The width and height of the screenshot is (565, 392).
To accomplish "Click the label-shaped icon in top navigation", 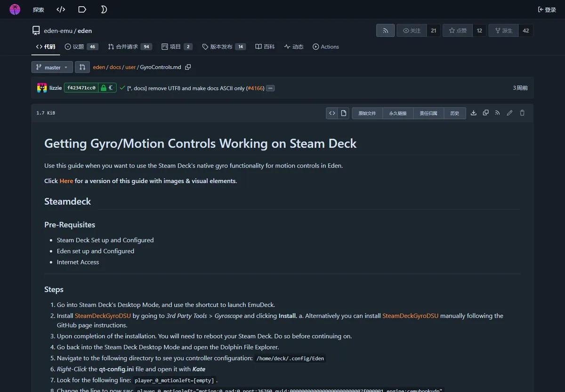I will tap(82, 9).
